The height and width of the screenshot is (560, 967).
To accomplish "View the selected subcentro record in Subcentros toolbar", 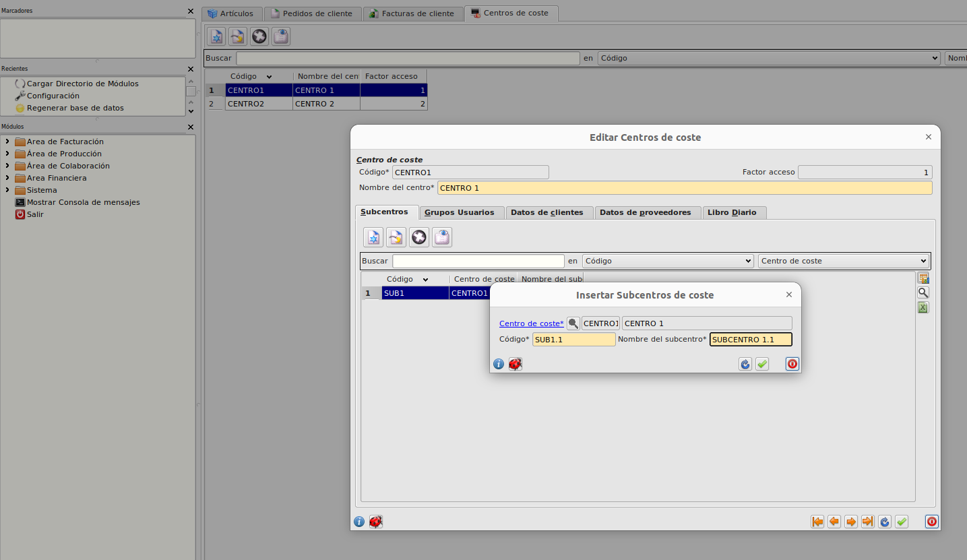I will [x=442, y=237].
